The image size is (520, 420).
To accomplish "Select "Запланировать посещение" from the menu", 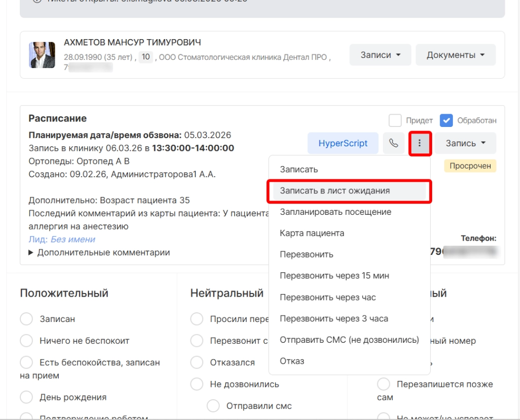I will (x=335, y=212).
